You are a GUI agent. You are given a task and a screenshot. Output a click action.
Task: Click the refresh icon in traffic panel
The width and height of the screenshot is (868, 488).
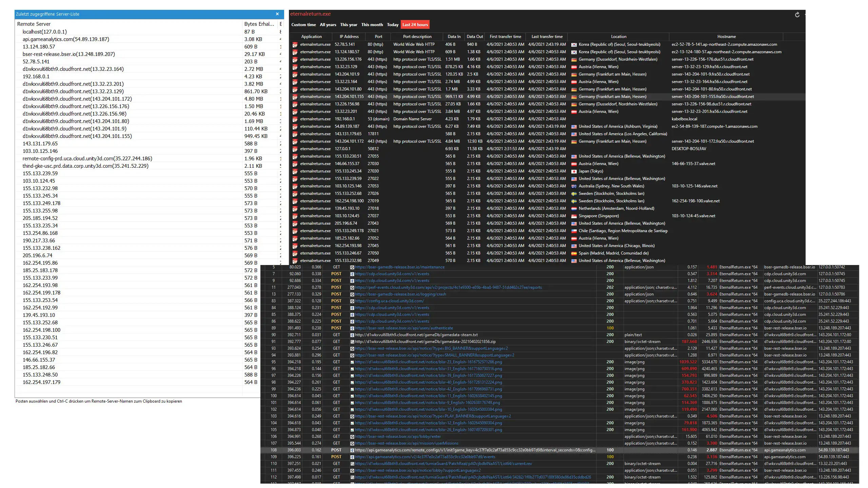click(x=797, y=15)
